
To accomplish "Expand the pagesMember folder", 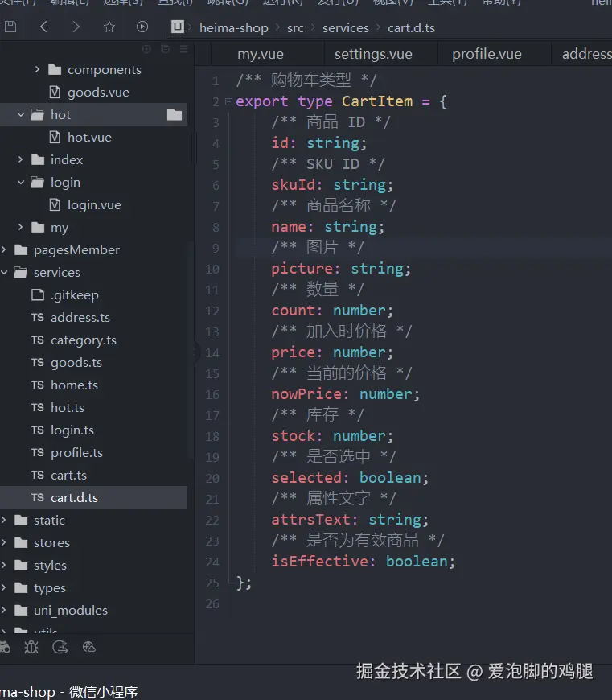I will (x=3, y=249).
